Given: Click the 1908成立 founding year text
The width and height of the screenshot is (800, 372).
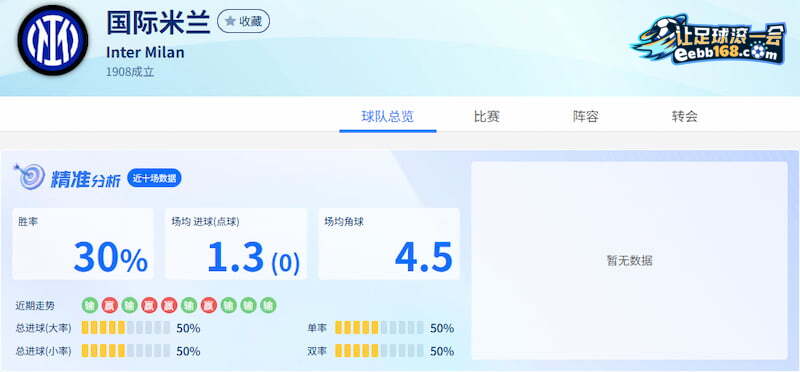Looking at the screenshot, I should (130, 72).
